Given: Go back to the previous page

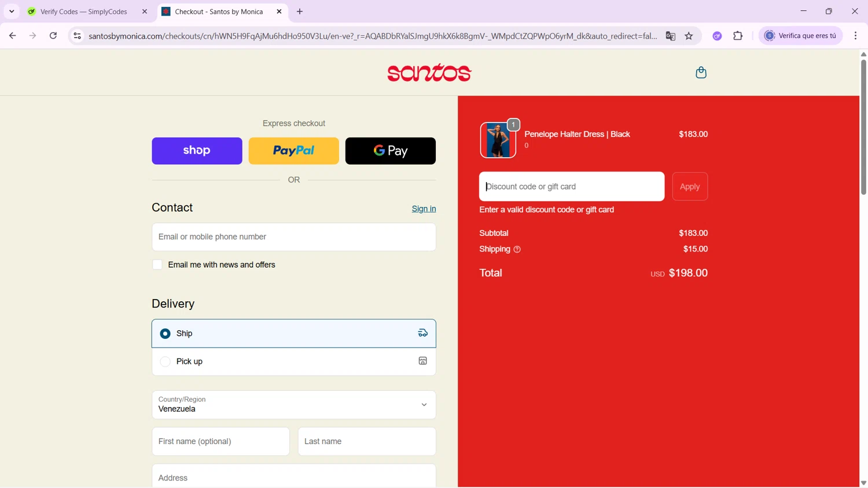Looking at the screenshot, I should [12, 36].
